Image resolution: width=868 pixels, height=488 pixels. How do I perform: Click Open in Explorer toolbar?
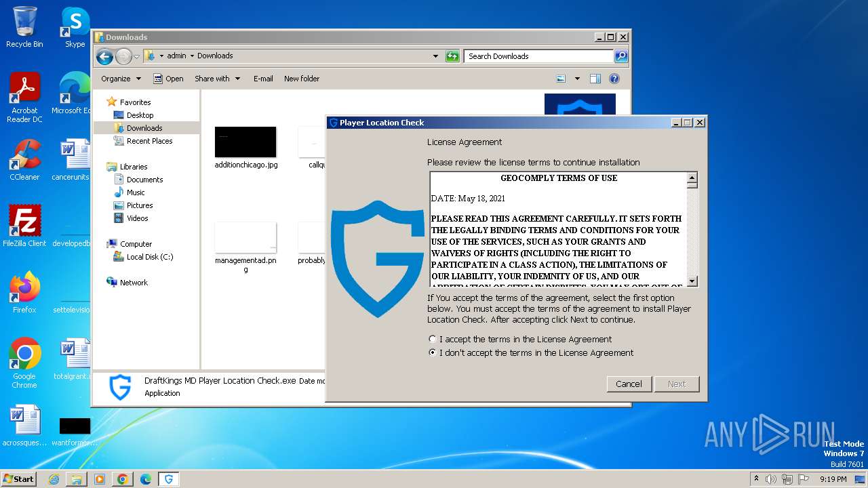point(168,79)
